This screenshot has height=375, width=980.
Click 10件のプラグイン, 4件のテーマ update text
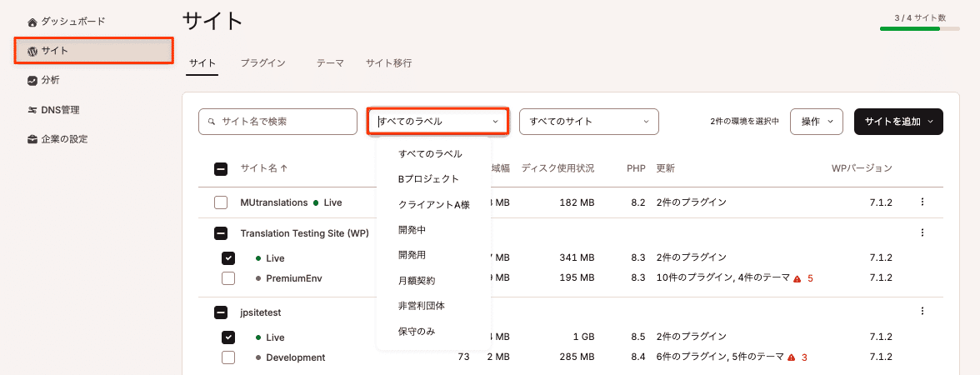pos(723,278)
